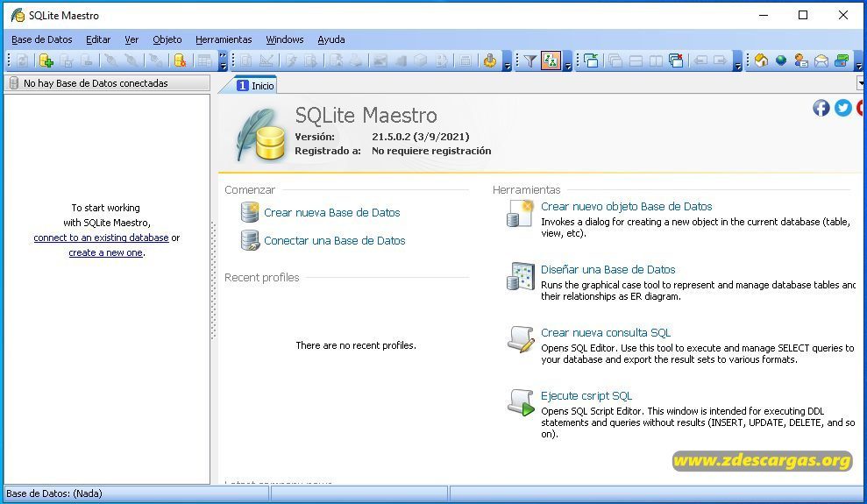Image resolution: width=867 pixels, height=504 pixels.
Task: Click the window with green arrow icon
Action: [591, 60]
